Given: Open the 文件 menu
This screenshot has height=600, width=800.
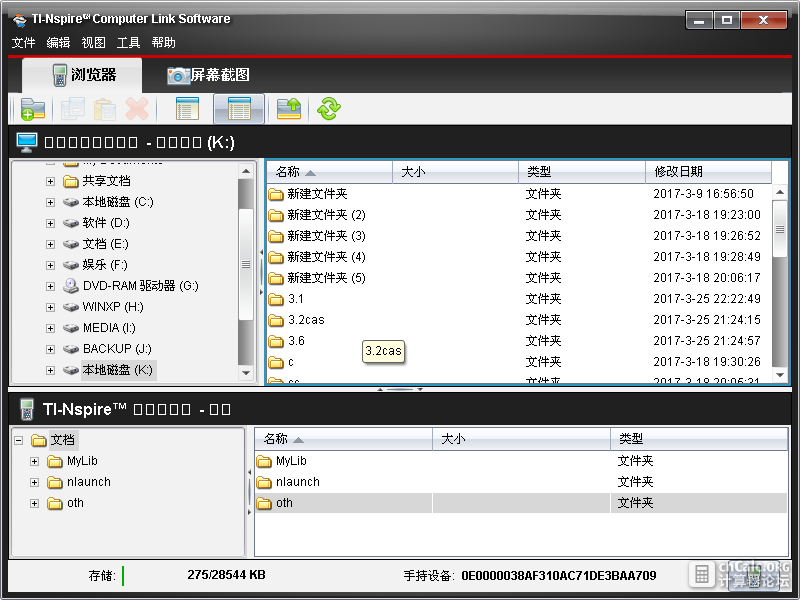Looking at the screenshot, I should (23, 43).
